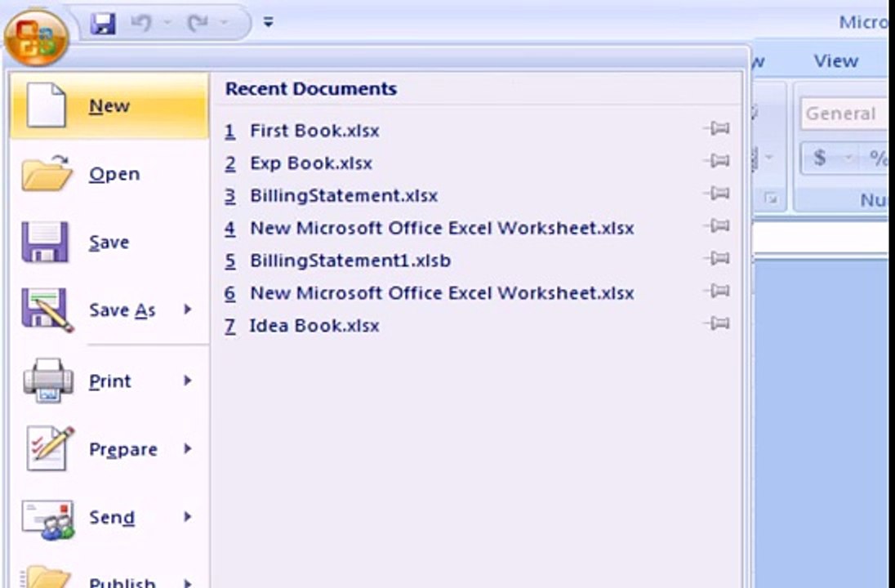Choose Print from the Office menu
The image size is (895, 588).
109,381
